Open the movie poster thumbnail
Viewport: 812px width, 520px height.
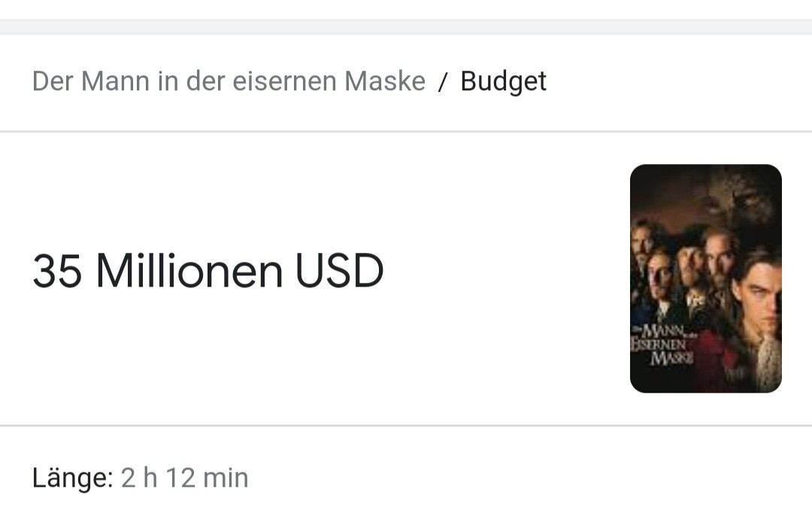click(x=705, y=278)
